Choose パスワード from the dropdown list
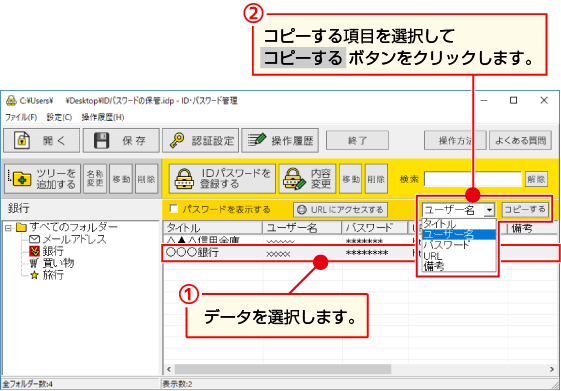Screen dimensions: 561x391 (x=446, y=245)
